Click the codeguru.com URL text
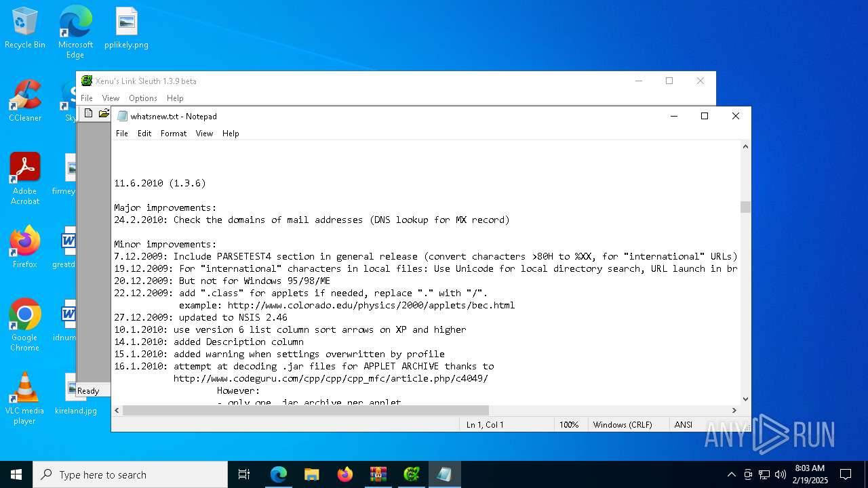The height and width of the screenshot is (488, 868). [x=331, y=378]
